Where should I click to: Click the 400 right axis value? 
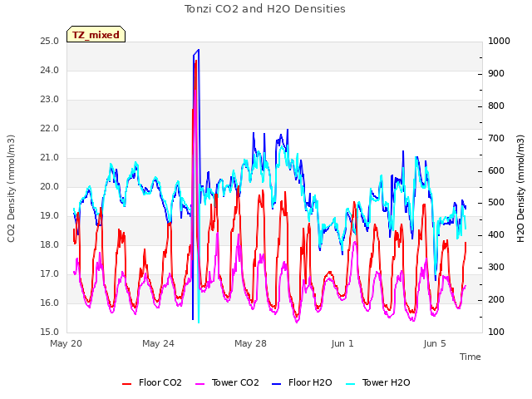point(496,235)
